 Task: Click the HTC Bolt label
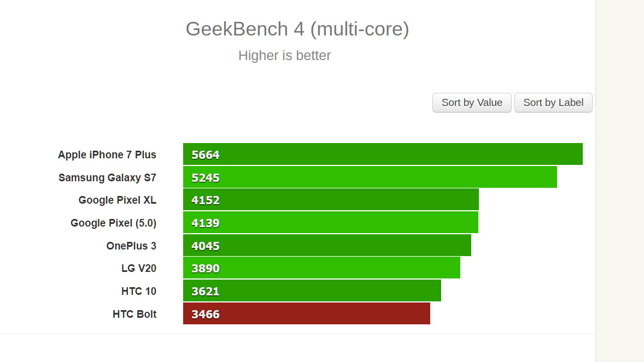134,314
